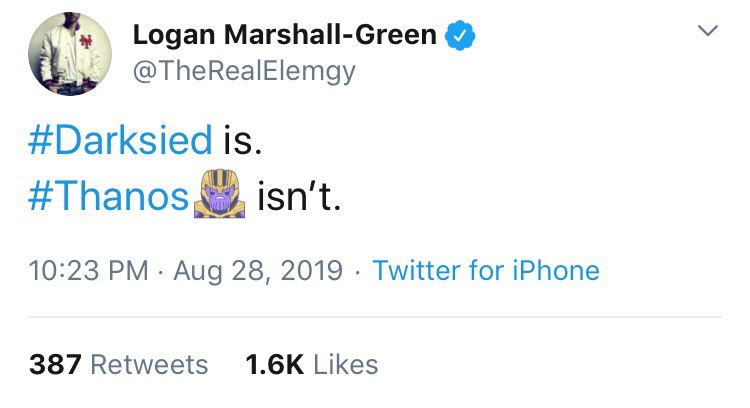This screenshot has width=750, height=408.
Task: Open the Twitter for iPhone link
Action: [x=486, y=270]
